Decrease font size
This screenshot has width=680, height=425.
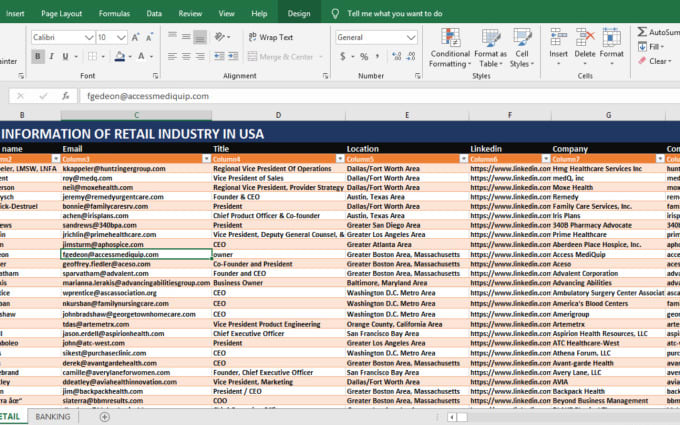(150, 37)
